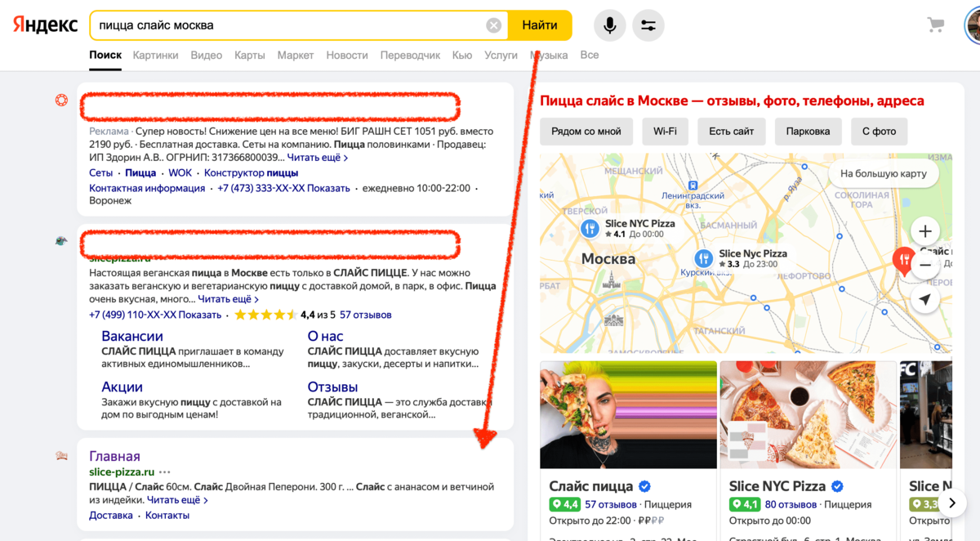Click the slicepizza.ru result favicon
The image size is (980, 541).
61,241
